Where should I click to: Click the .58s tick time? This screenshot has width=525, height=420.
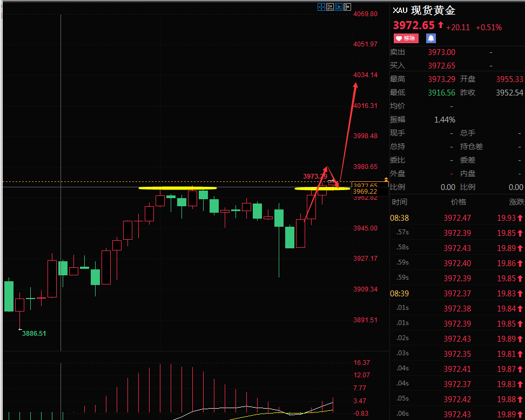[402, 247]
